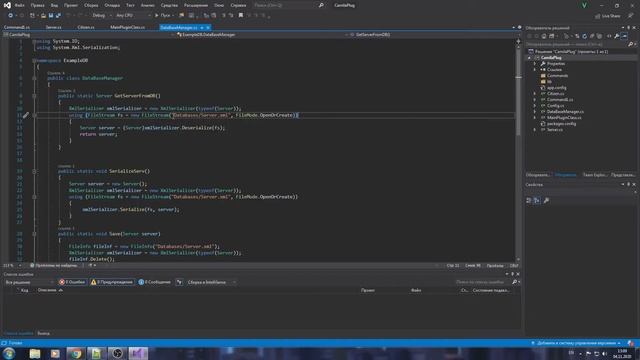
Task: Toggle the 0 Ошибки errors filter
Action: 72,282
